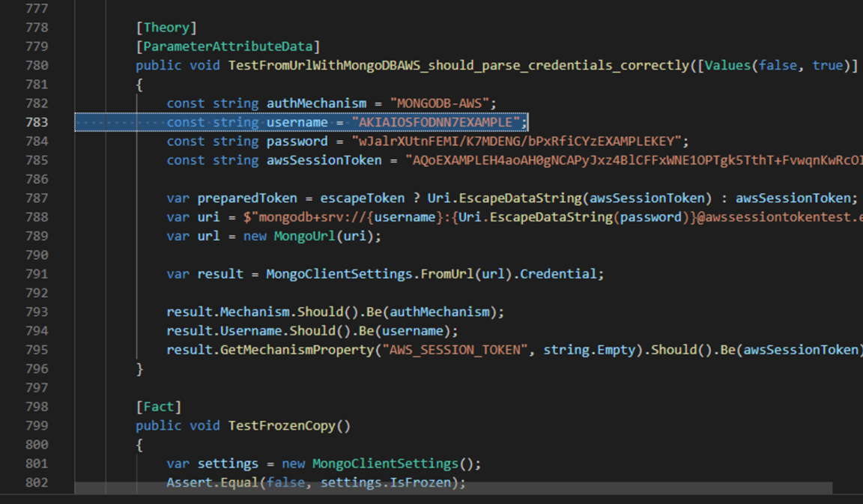Click the TestFrozenCopy method name
This screenshot has height=504, width=863.
pos(281,426)
